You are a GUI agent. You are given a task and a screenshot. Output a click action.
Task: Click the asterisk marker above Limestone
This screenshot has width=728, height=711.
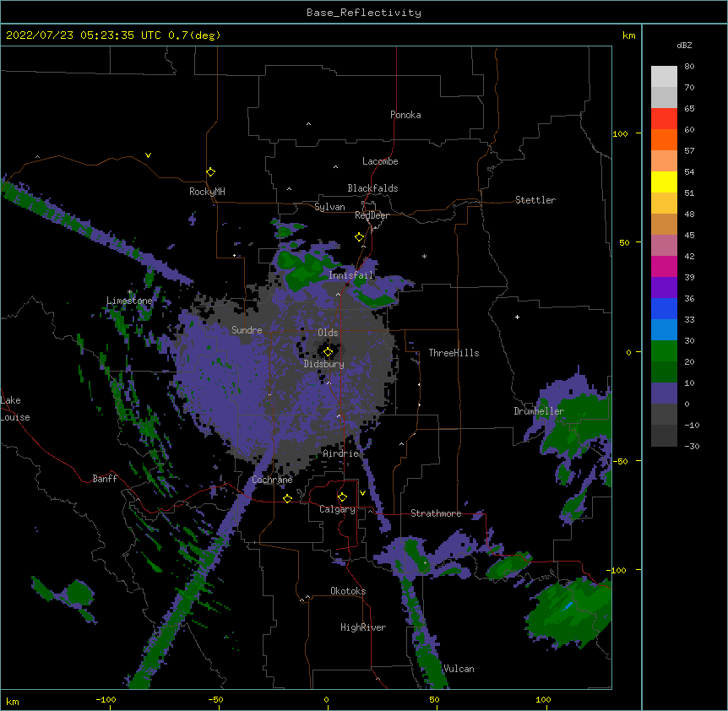click(x=130, y=292)
